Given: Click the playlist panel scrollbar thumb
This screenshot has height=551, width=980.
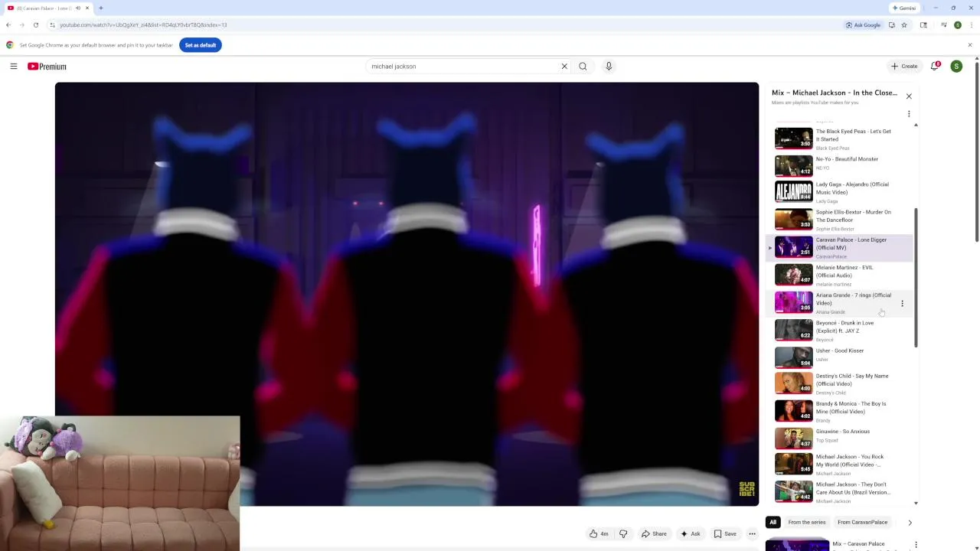Looking at the screenshot, I should coord(916,278).
